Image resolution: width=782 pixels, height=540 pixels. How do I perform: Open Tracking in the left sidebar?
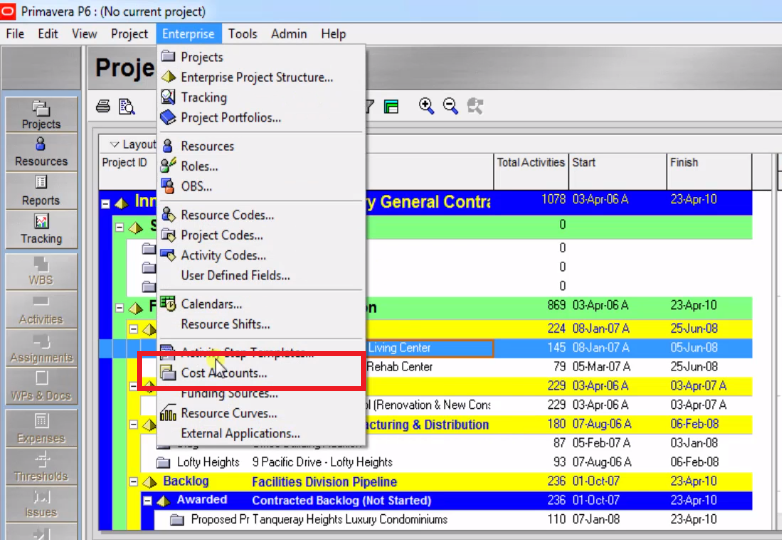coord(41,229)
